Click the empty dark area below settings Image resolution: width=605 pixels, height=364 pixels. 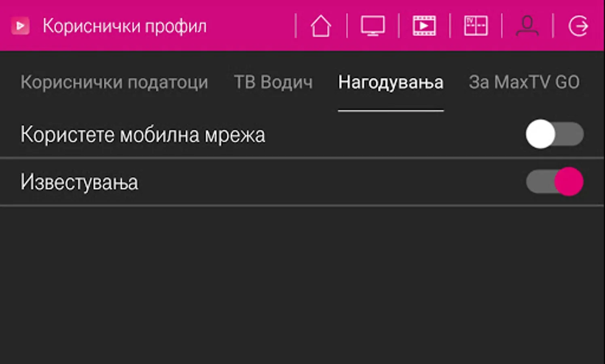(302, 285)
